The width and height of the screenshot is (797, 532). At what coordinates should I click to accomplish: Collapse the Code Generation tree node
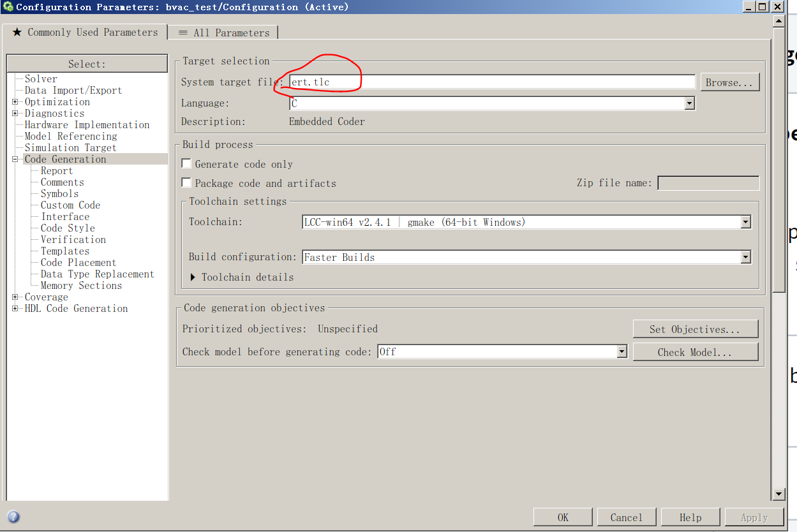[x=15, y=159]
